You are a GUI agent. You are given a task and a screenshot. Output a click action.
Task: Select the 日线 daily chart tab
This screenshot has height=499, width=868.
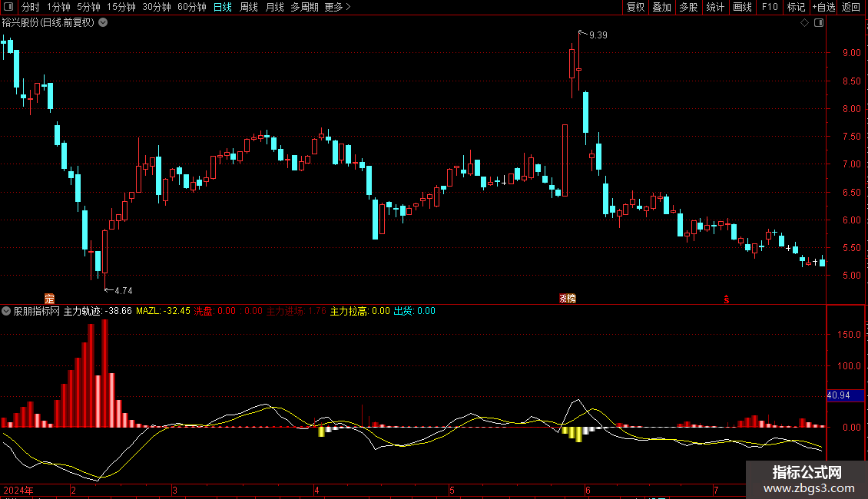click(223, 7)
